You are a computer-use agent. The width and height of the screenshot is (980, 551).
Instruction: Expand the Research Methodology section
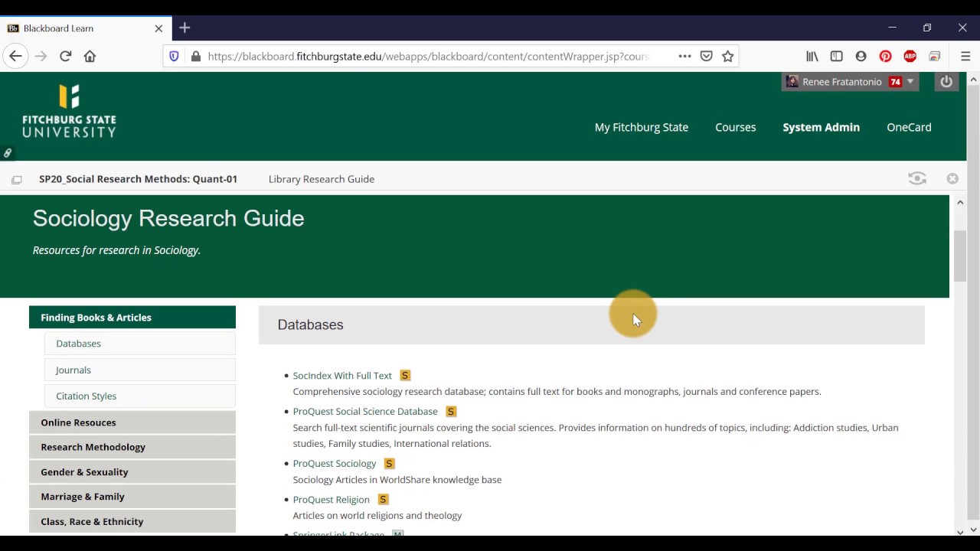point(132,447)
